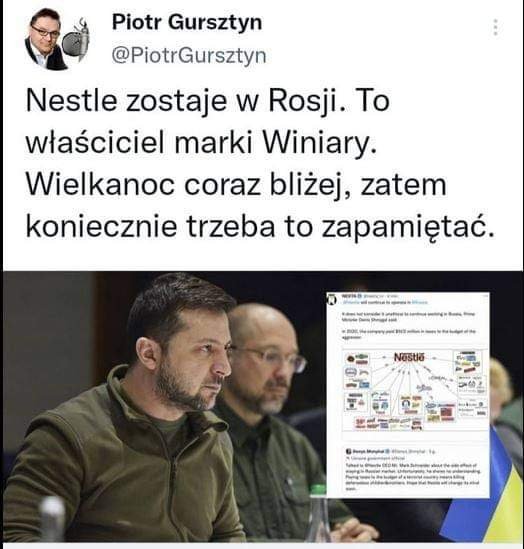Click the L'Oreal label in brand diagram

click(438, 378)
